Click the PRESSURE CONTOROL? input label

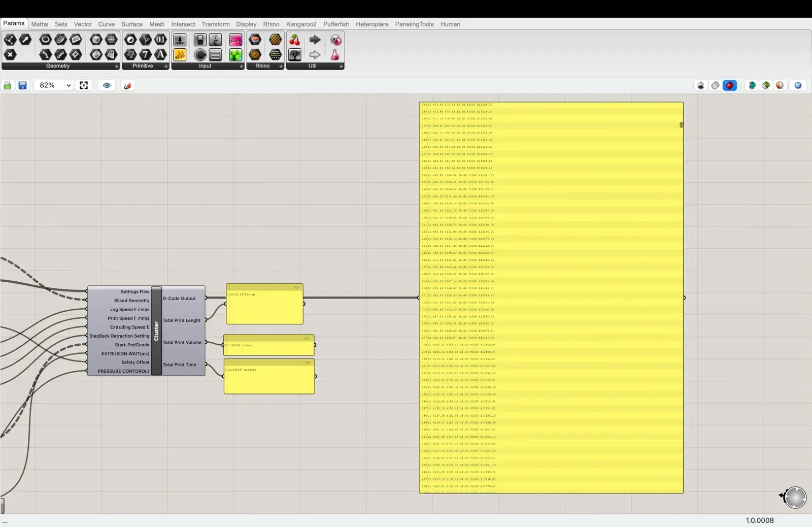click(x=124, y=371)
